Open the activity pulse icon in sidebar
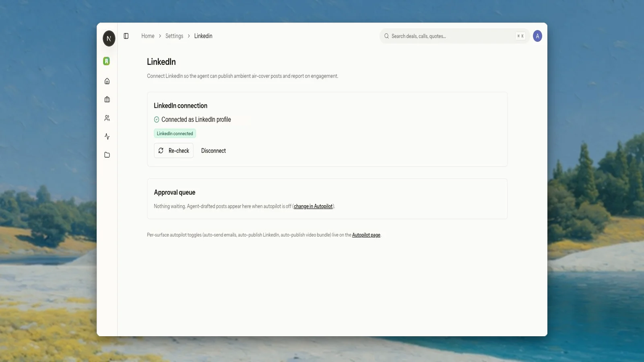Viewport: 644px width, 362px height. pos(107,136)
